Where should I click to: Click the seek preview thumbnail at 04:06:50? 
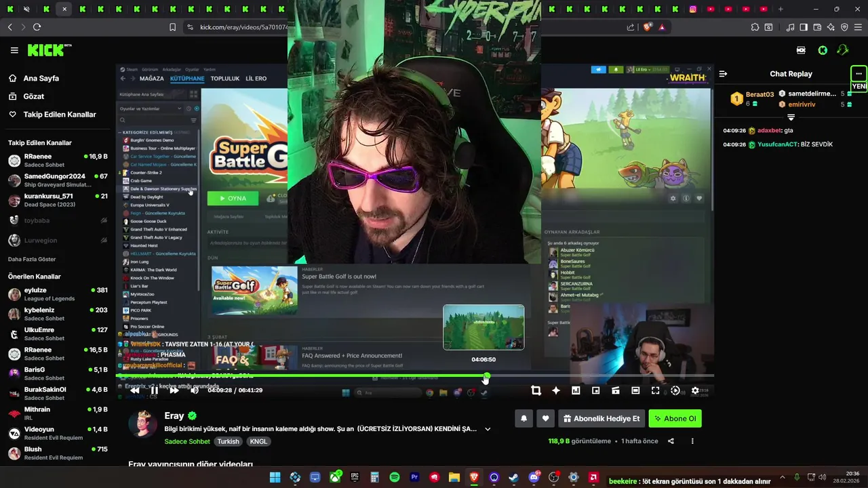(484, 327)
